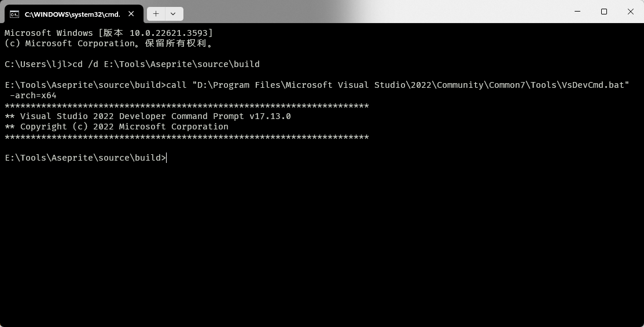The height and width of the screenshot is (327, 644).
Task: Click the Microsoft Corporation rights reserved line
Action: point(109,43)
